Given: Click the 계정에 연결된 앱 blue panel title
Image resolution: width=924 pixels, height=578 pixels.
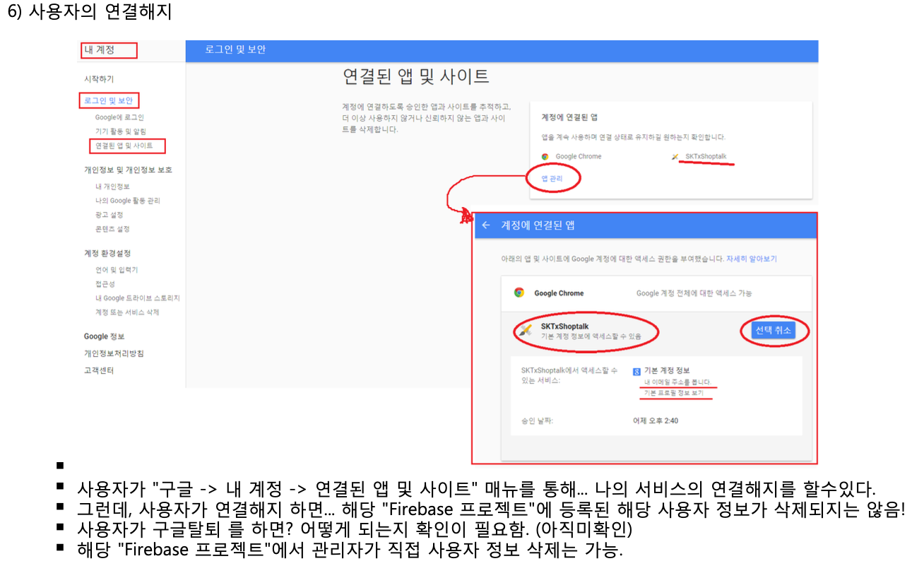Looking at the screenshot, I should [x=538, y=225].
